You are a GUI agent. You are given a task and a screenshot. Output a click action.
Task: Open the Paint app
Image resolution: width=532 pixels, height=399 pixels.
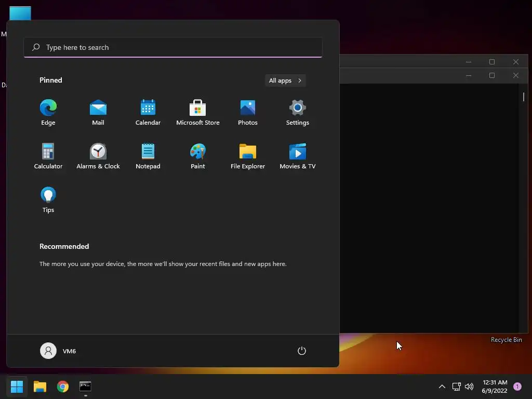(x=198, y=156)
